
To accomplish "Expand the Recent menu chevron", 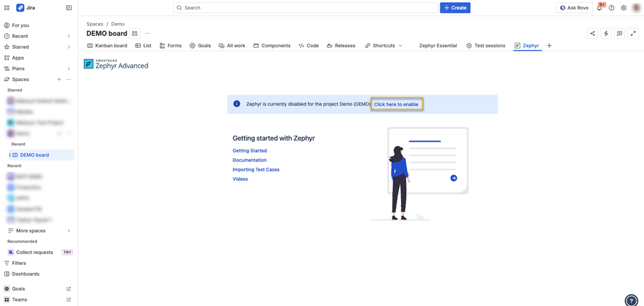I will coord(68,36).
